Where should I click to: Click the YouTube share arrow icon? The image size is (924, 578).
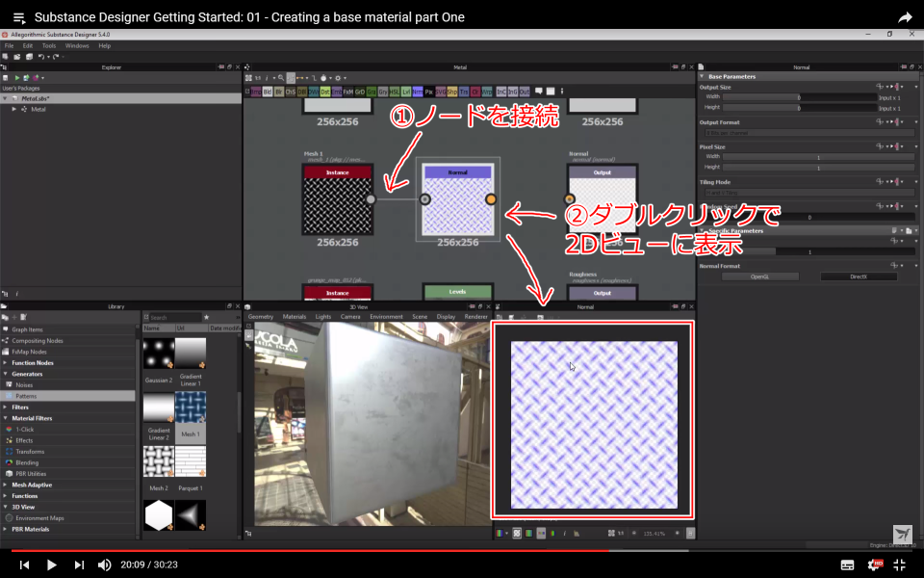[905, 17]
